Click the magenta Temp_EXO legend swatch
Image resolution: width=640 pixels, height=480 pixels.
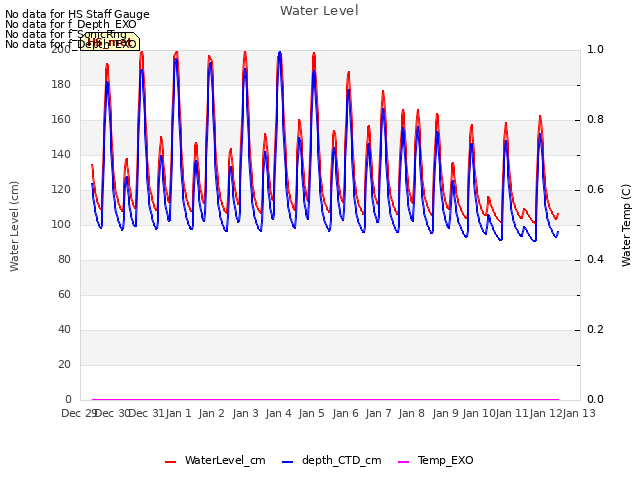tap(403, 462)
